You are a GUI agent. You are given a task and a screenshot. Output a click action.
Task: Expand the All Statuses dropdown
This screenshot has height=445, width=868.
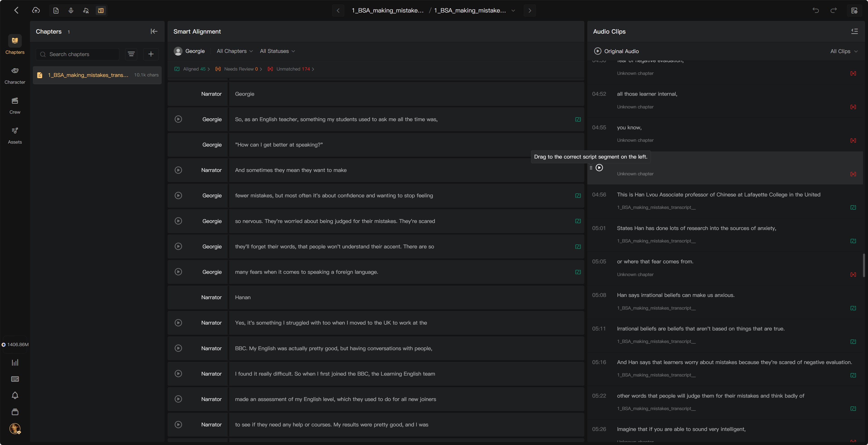(x=277, y=51)
